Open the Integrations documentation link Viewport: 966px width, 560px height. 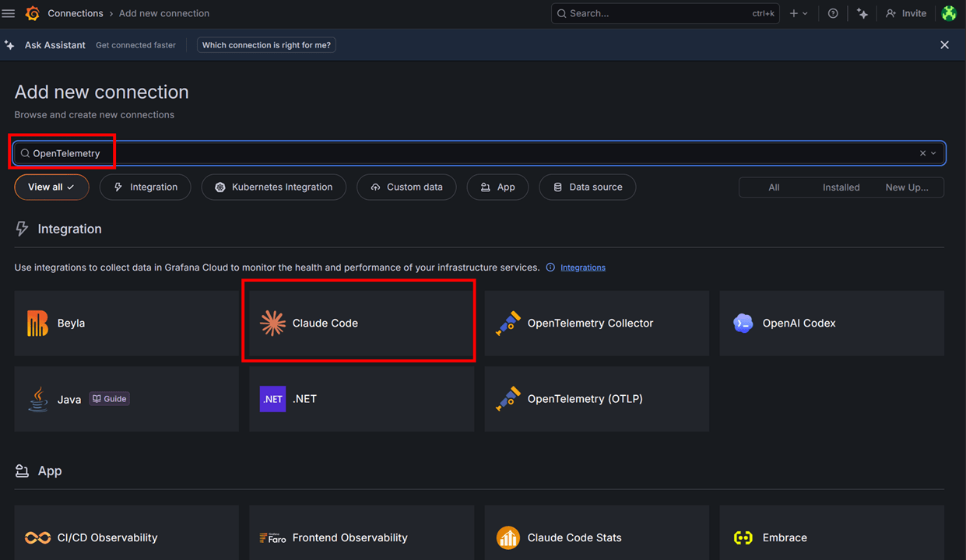click(583, 268)
